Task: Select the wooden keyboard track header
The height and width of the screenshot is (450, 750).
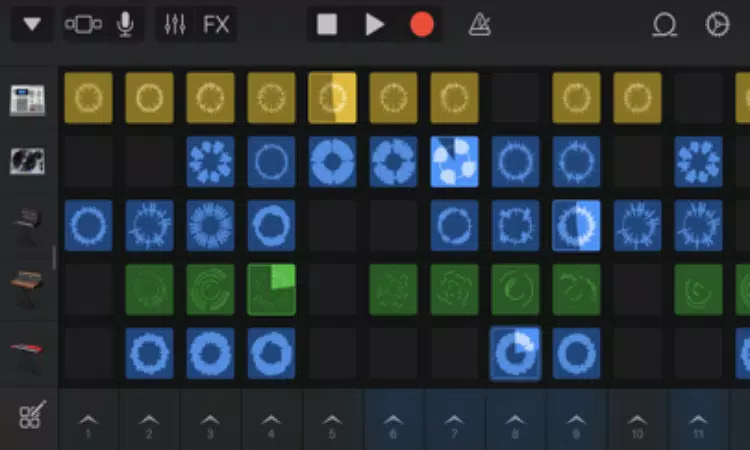Action: pyautogui.click(x=28, y=289)
